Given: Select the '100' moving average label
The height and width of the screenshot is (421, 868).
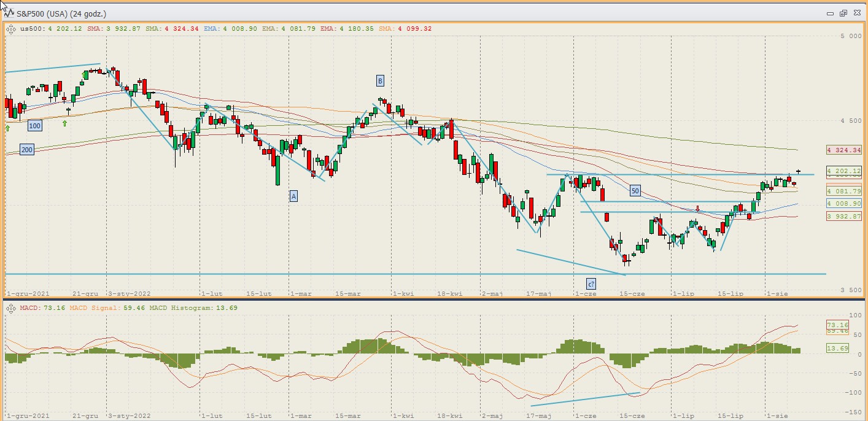Looking at the screenshot, I should tap(35, 126).
